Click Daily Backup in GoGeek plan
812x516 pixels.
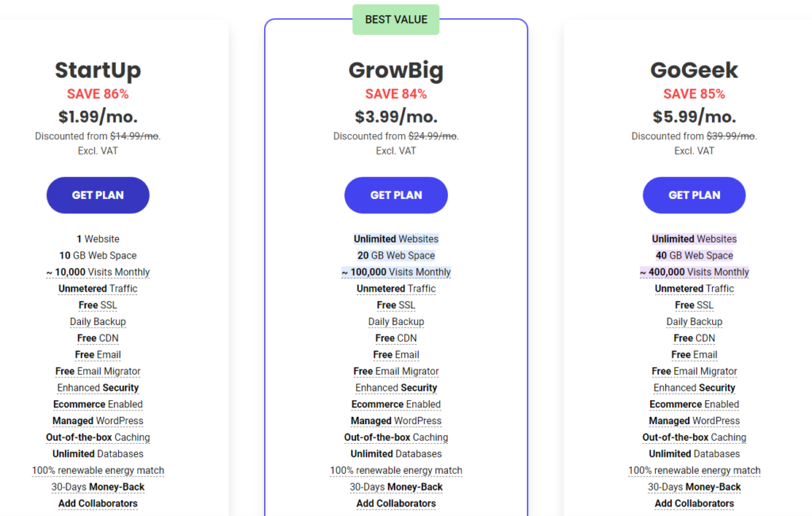tap(694, 322)
